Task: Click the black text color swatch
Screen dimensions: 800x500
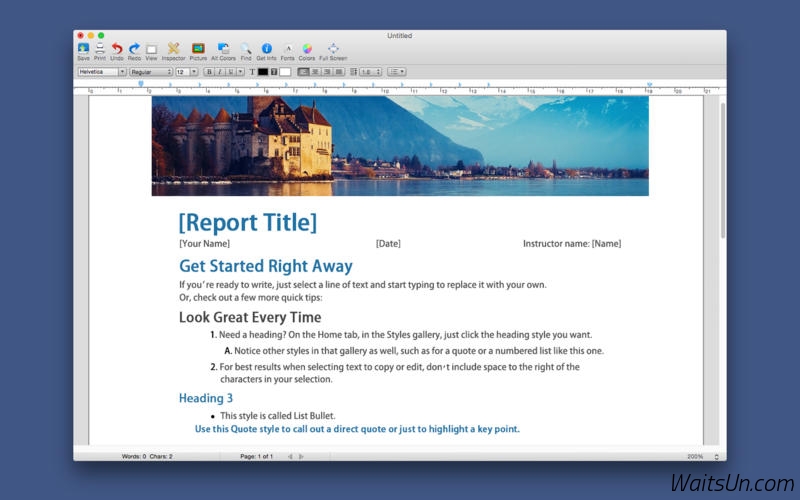Action: coord(263,72)
